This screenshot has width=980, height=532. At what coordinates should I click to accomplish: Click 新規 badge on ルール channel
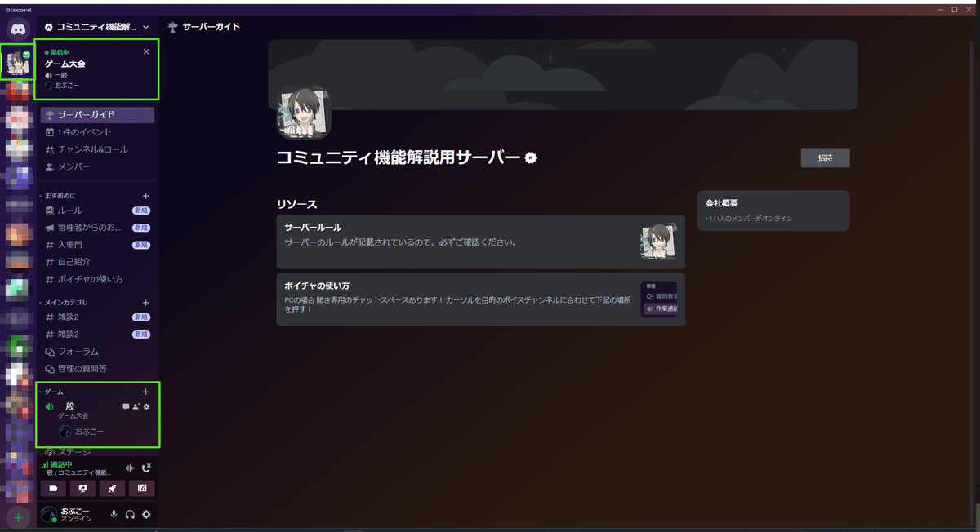coord(141,211)
